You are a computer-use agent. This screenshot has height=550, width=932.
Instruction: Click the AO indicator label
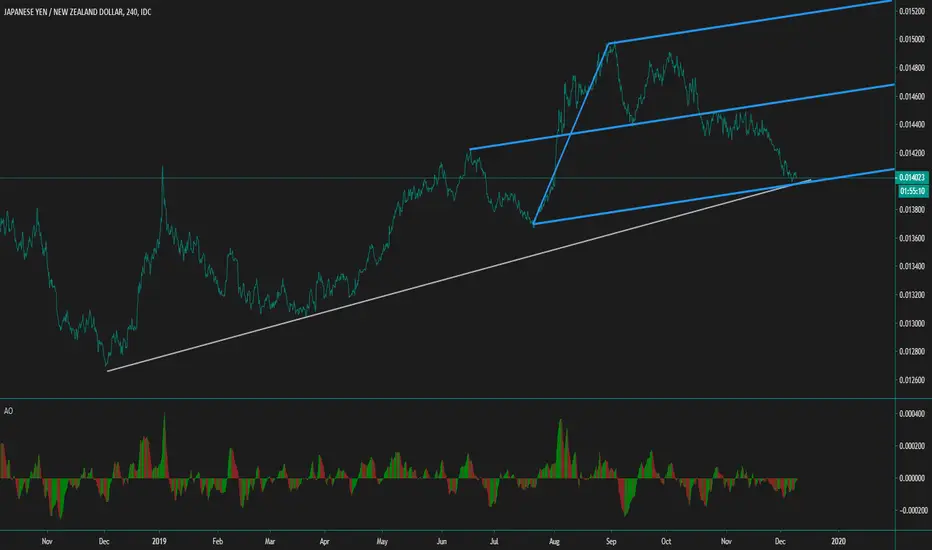(x=8, y=411)
